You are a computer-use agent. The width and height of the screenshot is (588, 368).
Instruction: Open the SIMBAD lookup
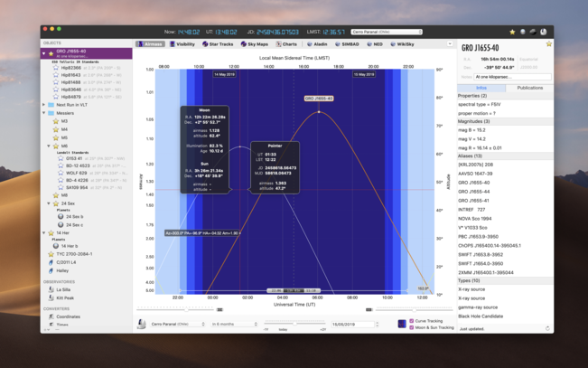[347, 43]
